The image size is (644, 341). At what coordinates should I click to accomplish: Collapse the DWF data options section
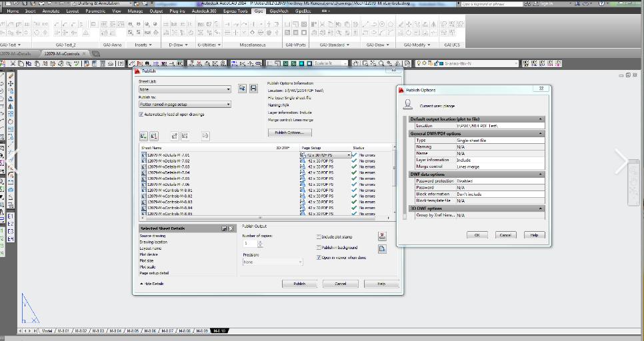(x=540, y=174)
